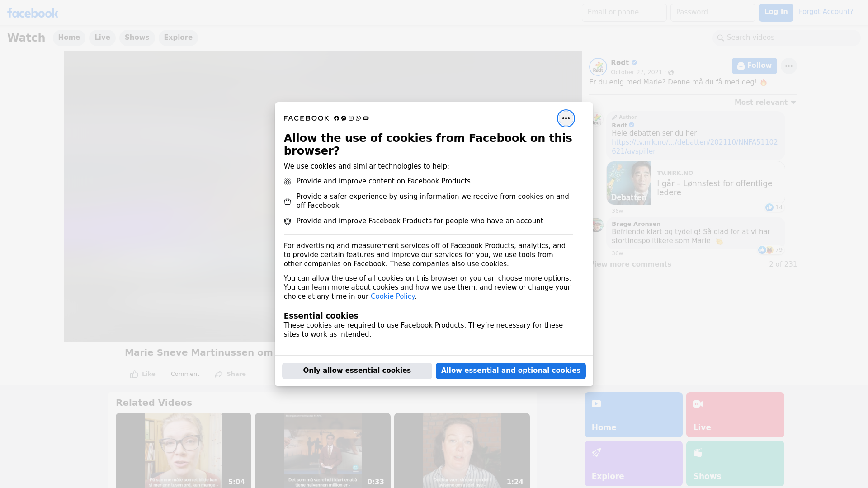Select Home tab in Watch navigation
The image size is (868, 488).
[x=69, y=38]
